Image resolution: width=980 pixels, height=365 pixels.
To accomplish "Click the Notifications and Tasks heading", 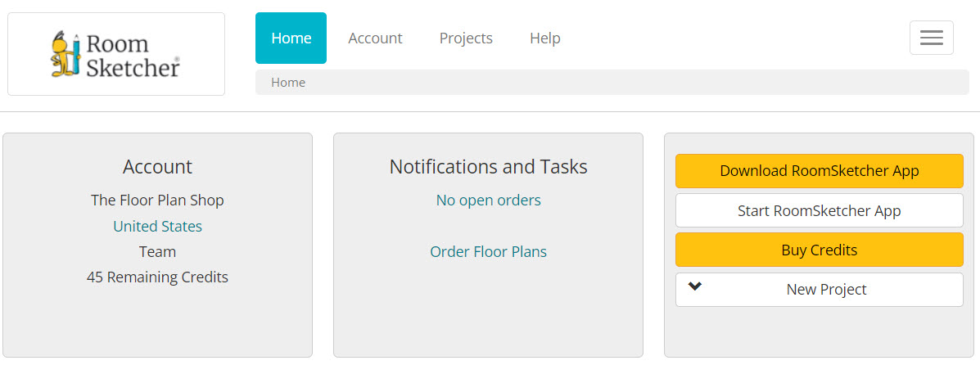I will (488, 167).
